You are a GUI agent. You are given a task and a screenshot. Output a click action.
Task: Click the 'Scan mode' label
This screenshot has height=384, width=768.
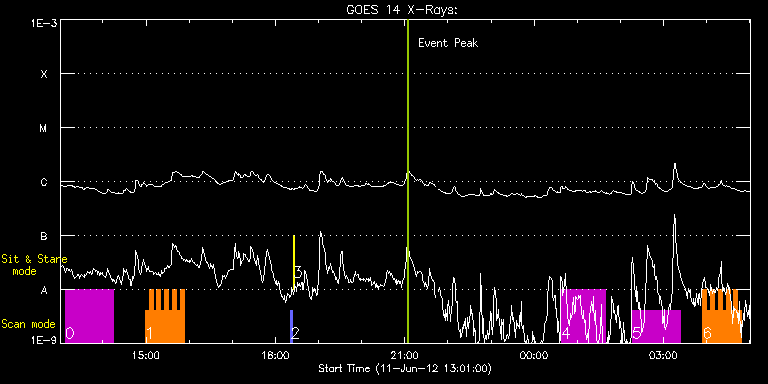[x=28, y=324]
